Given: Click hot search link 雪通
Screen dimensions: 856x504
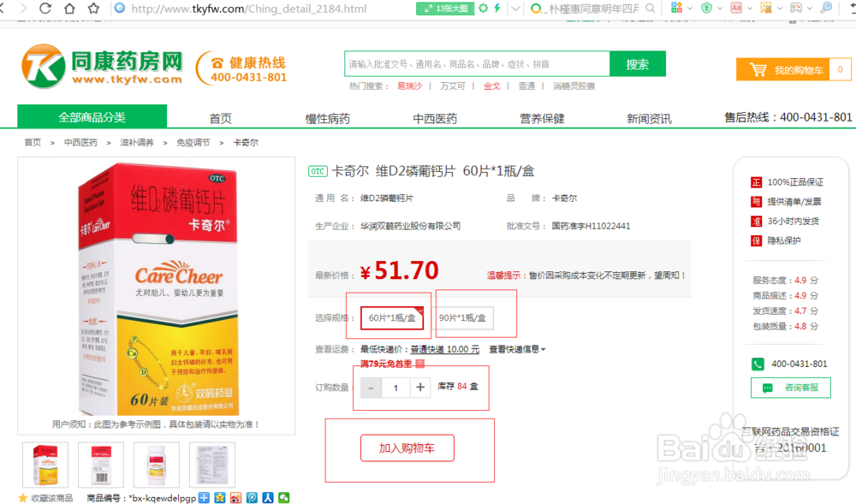Looking at the screenshot, I should click(526, 86).
